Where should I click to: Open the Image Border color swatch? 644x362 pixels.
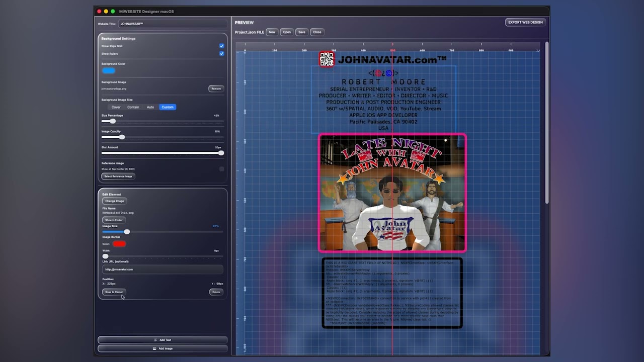pyautogui.click(x=119, y=244)
